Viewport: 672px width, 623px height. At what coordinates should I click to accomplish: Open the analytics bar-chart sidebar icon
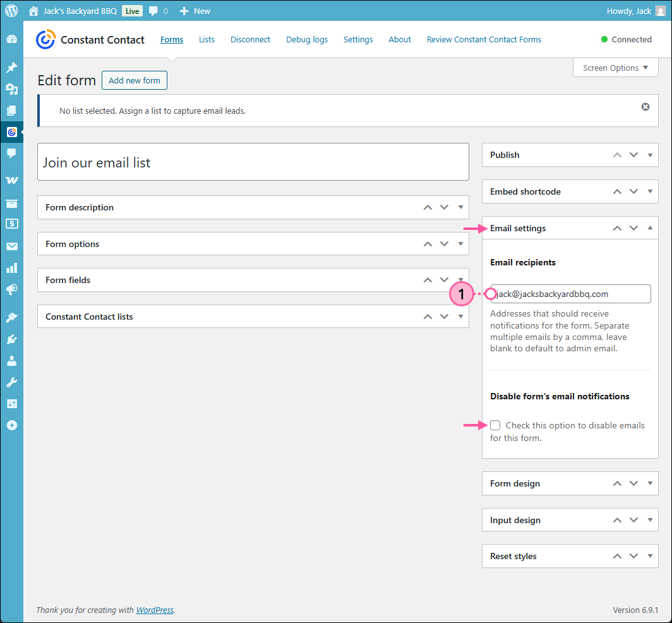point(11,267)
